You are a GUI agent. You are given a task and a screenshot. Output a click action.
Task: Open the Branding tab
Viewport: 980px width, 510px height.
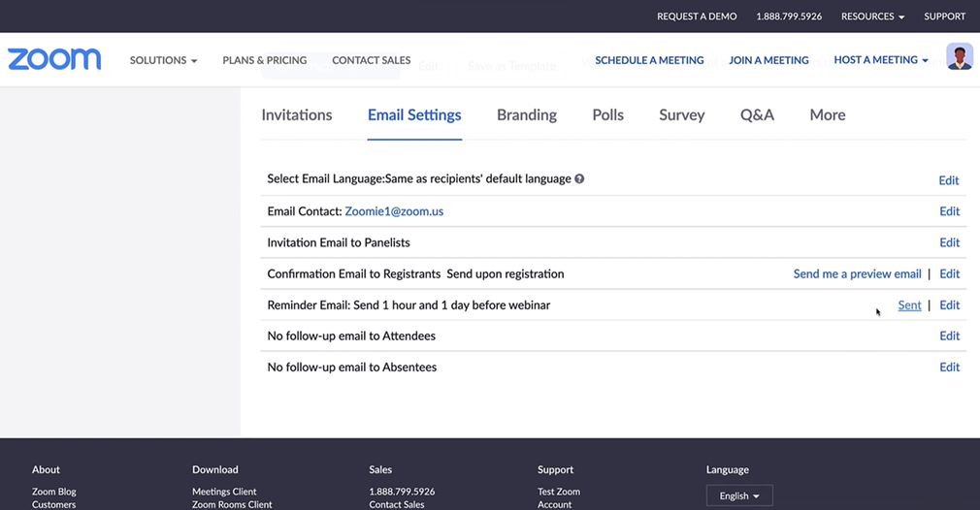tap(527, 114)
